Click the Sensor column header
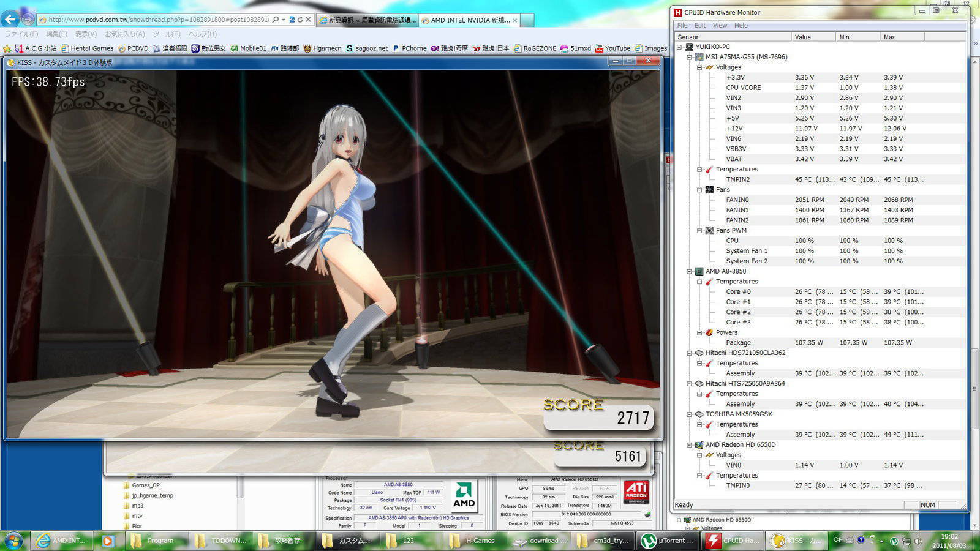980x551 pixels. click(733, 37)
